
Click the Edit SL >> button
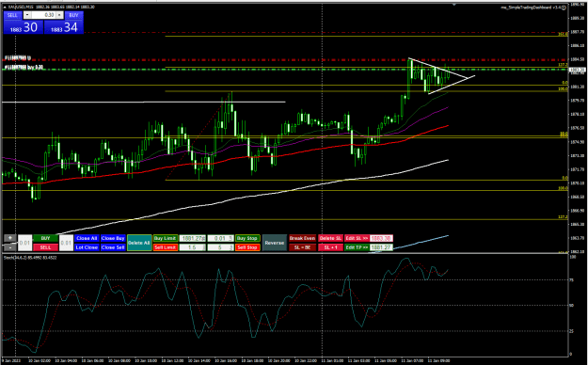click(x=357, y=238)
